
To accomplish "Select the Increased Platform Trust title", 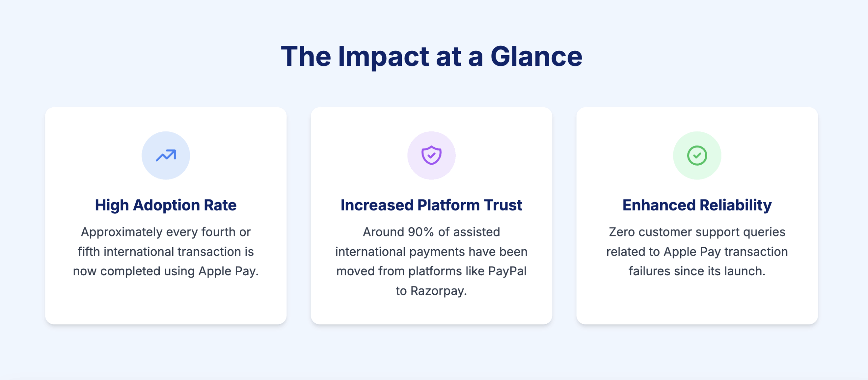I will click(x=431, y=205).
